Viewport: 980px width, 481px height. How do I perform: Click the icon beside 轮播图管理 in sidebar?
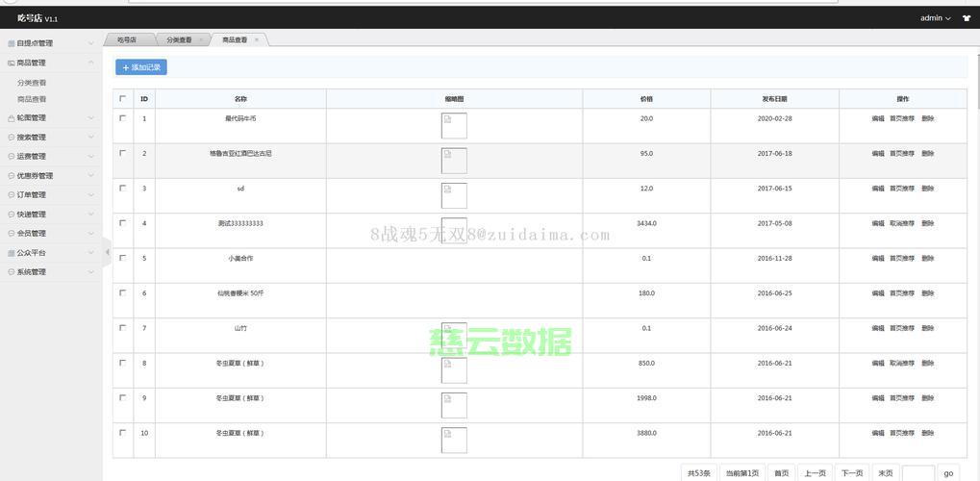point(11,118)
